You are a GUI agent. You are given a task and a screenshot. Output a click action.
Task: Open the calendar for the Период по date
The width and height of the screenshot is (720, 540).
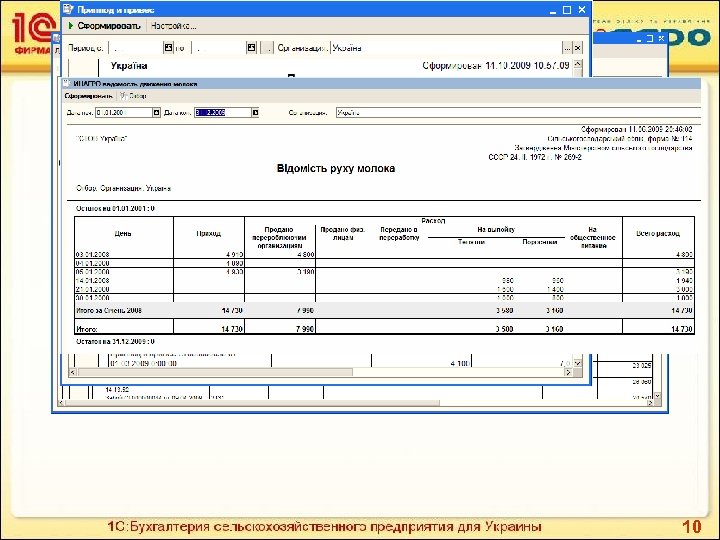(x=251, y=47)
